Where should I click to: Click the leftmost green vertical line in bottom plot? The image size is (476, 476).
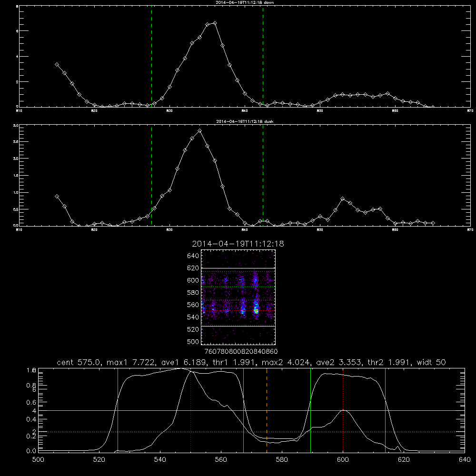pos(118,410)
